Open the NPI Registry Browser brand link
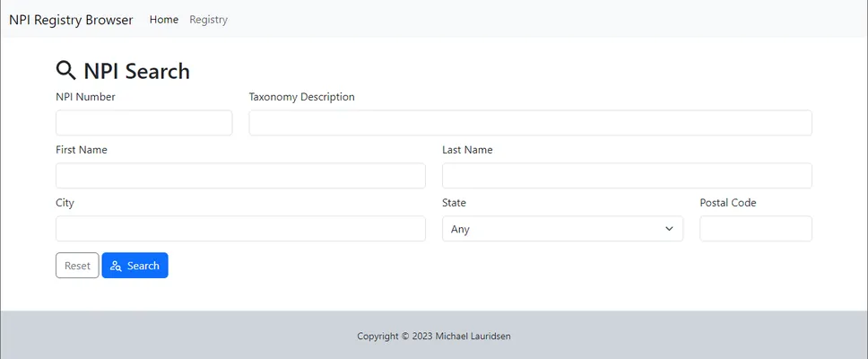Image resolution: width=868 pixels, height=359 pixels. pyautogui.click(x=71, y=20)
